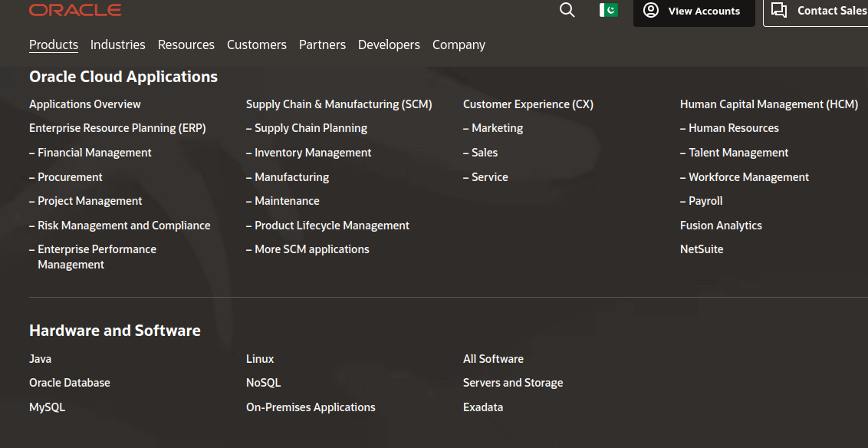The width and height of the screenshot is (868, 448).
Task: Click the Oracle logo
Action: [x=75, y=10]
